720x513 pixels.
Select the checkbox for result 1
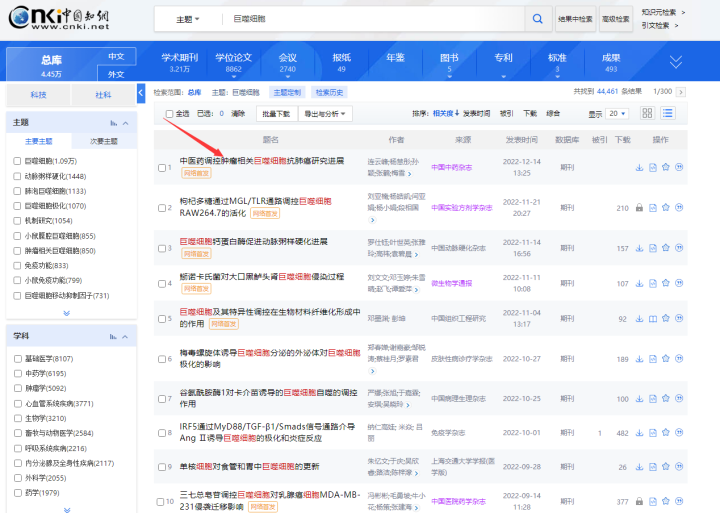click(160, 167)
